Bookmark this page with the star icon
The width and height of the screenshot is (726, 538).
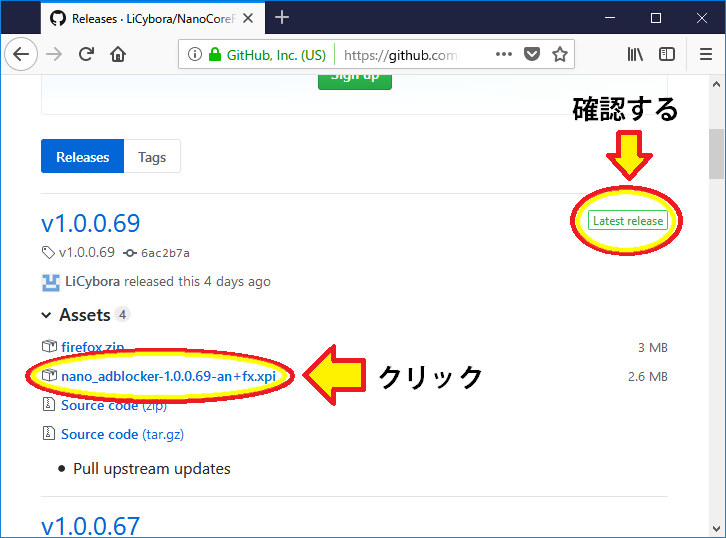560,54
